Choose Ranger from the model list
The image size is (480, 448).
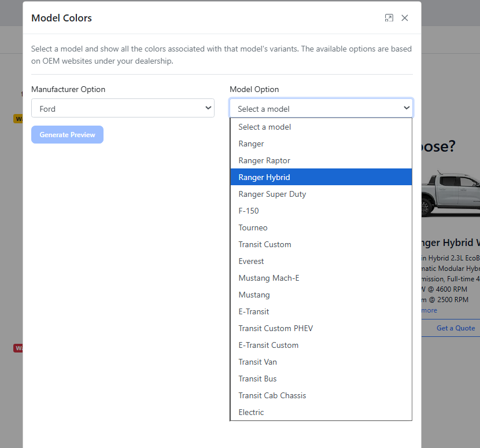pyautogui.click(x=251, y=144)
